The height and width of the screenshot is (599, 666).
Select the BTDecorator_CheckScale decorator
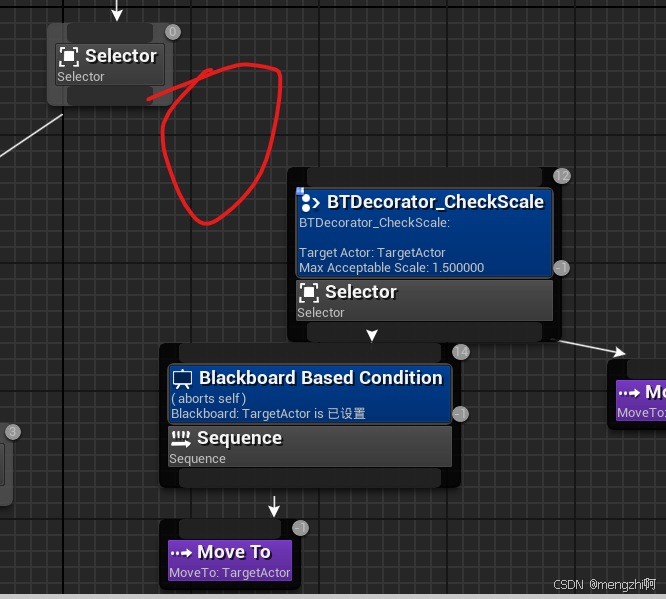coord(424,233)
